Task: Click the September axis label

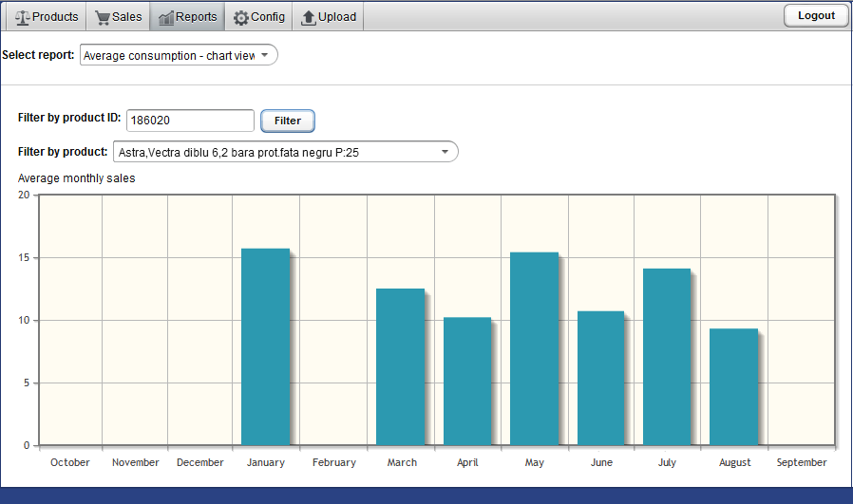Action: point(802,462)
